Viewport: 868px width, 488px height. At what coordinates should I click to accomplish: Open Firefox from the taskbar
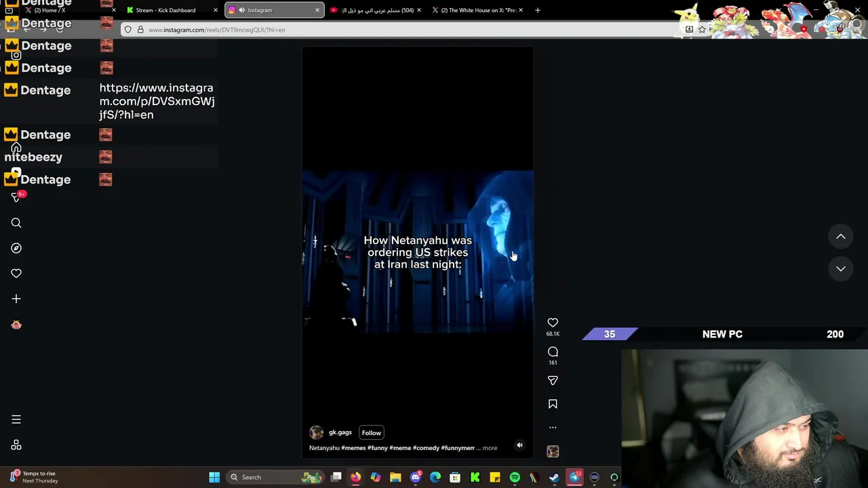pyautogui.click(x=355, y=477)
